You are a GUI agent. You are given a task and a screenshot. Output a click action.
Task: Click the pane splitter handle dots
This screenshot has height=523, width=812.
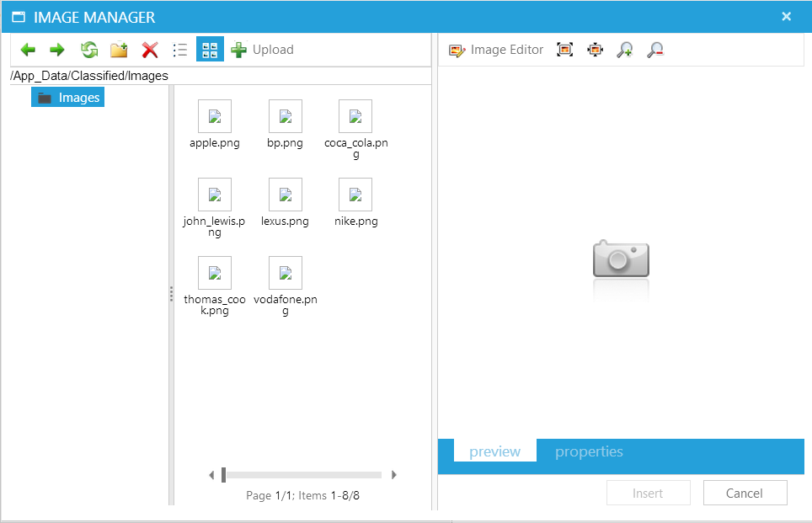coord(171,294)
